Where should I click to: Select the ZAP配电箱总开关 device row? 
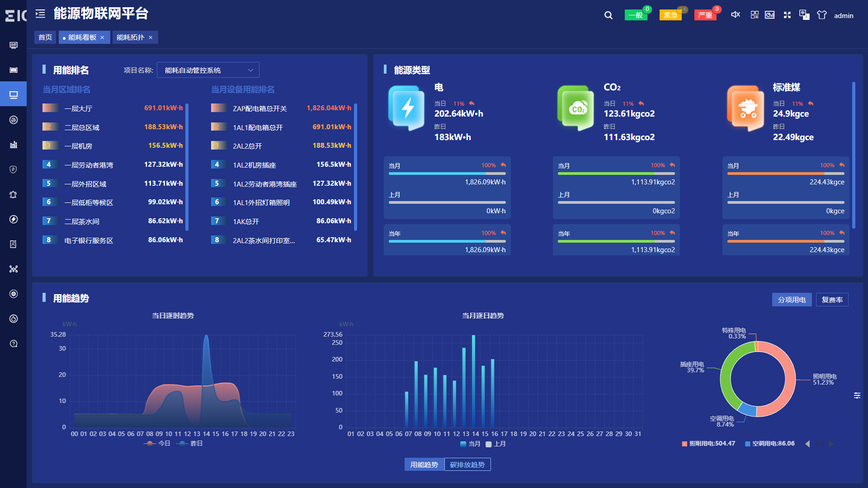(x=281, y=108)
